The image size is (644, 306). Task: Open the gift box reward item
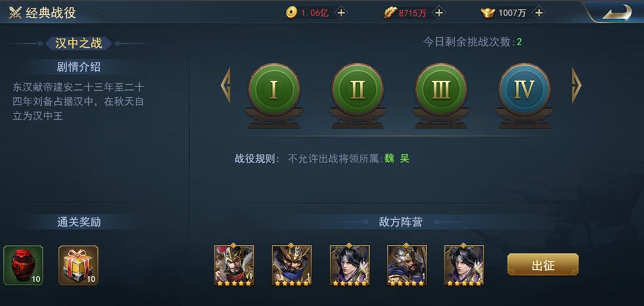tap(78, 265)
